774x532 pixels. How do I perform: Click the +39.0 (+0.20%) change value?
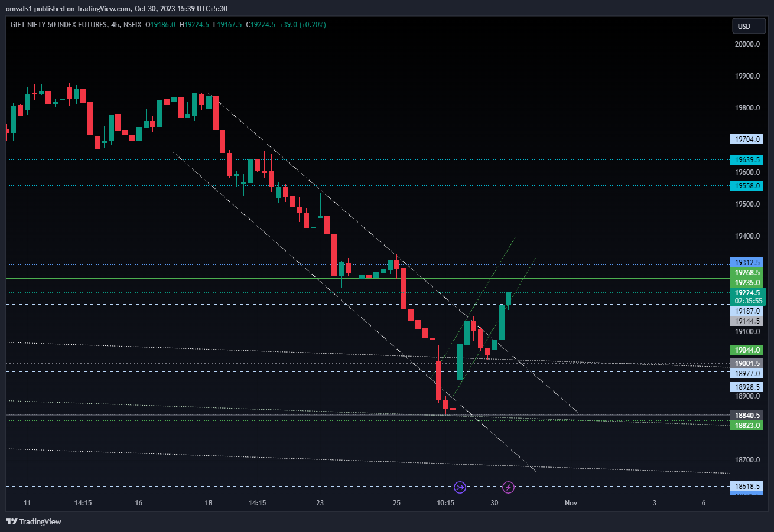coord(301,25)
